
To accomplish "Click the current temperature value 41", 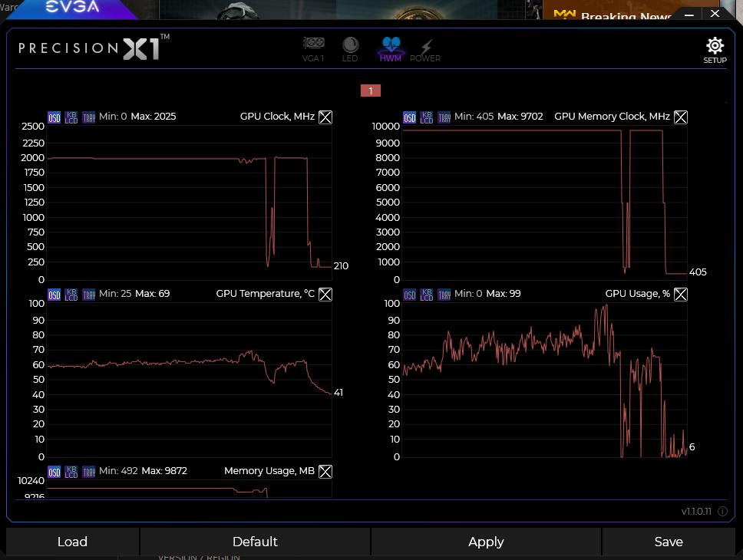I will 338,393.
